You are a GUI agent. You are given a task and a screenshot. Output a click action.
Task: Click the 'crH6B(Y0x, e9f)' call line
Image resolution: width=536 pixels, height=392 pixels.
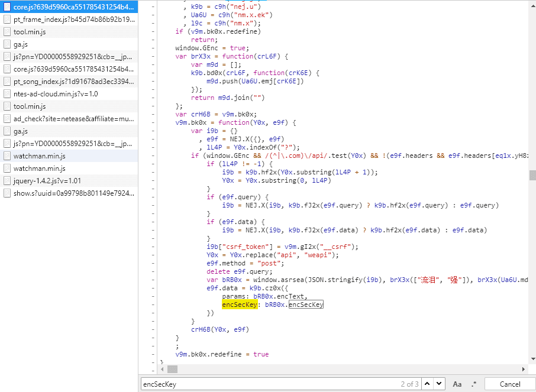click(220, 329)
